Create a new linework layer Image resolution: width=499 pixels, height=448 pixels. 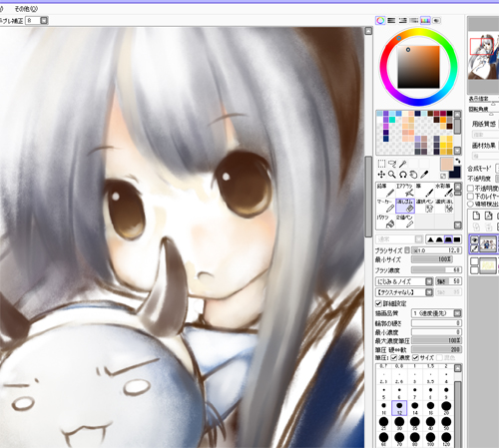pos(488,216)
